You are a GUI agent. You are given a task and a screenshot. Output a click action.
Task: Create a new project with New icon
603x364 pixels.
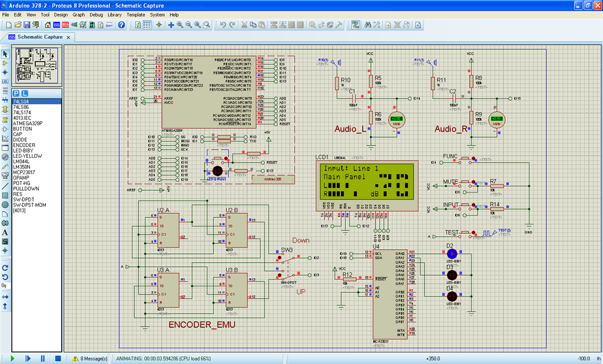9,25
